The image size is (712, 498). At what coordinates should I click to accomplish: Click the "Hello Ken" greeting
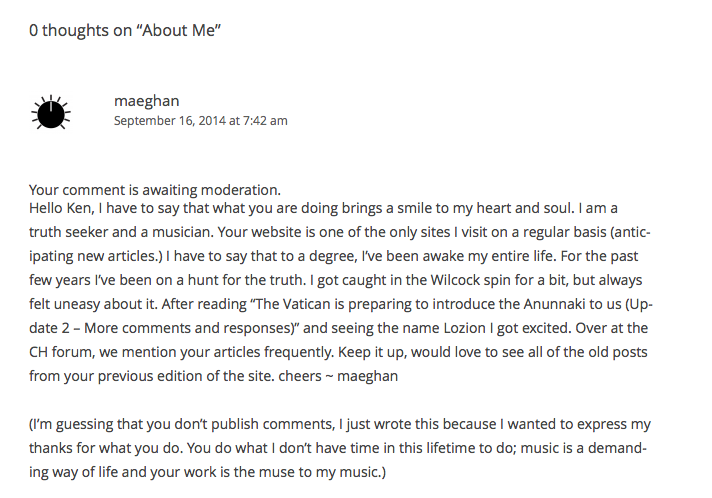pyautogui.click(x=63, y=208)
